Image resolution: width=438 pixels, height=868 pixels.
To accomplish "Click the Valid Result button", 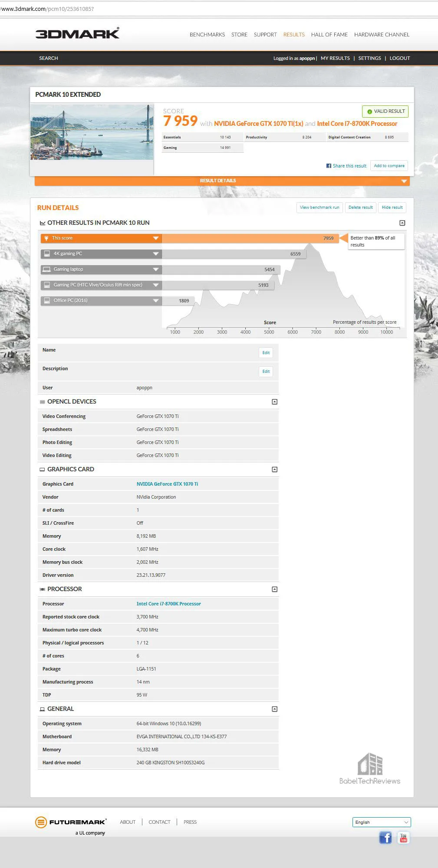I will point(385,112).
